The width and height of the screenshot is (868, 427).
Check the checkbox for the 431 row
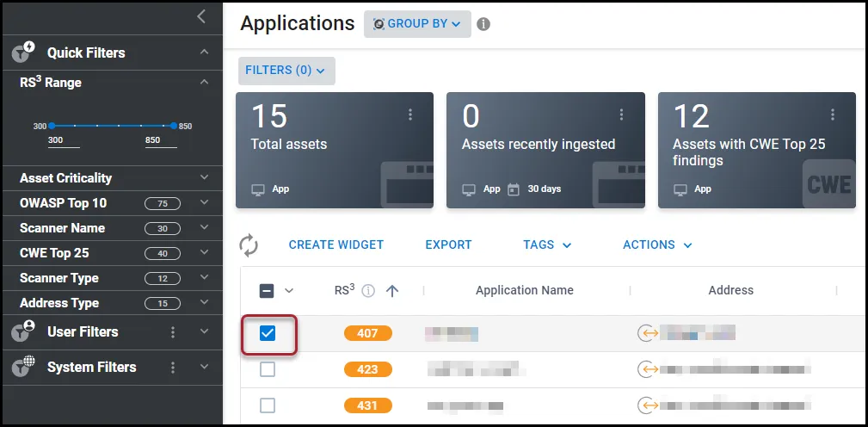pos(268,405)
